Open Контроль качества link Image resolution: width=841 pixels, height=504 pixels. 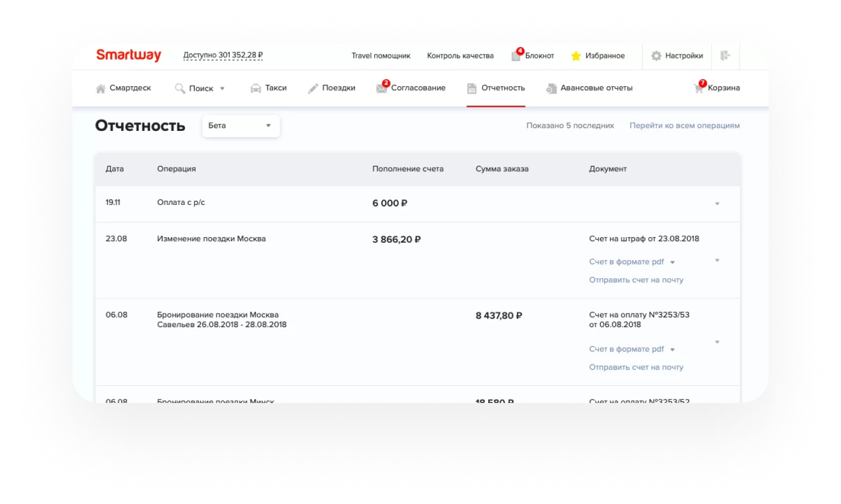point(460,56)
